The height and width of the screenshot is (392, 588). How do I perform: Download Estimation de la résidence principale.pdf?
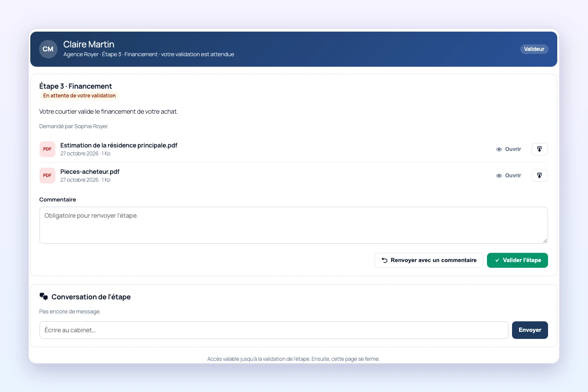tap(539, 149)
